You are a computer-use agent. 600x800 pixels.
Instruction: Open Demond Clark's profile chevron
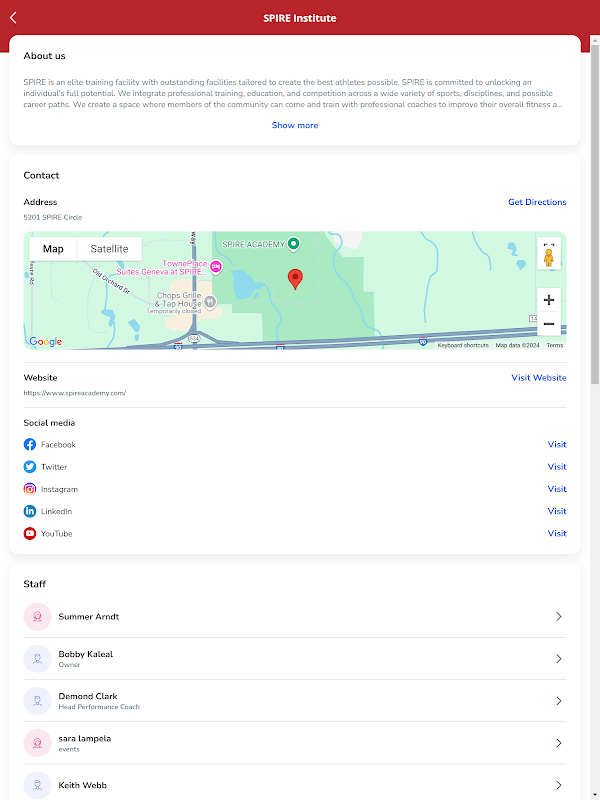(x=559, y=701)
